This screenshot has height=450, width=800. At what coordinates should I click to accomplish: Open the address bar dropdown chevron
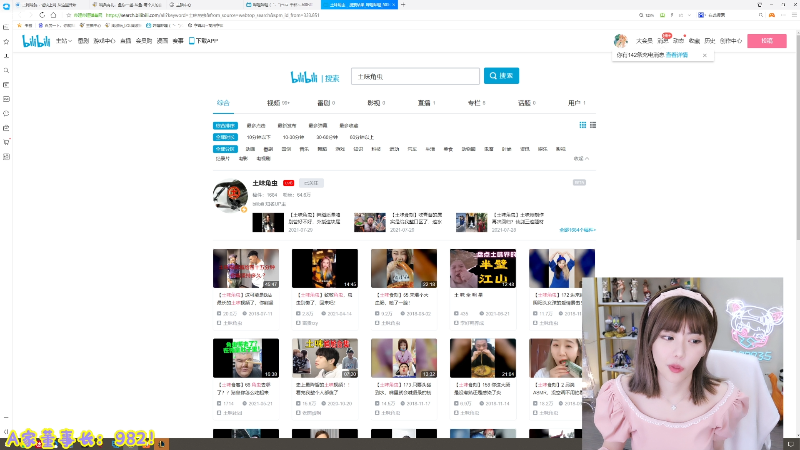[689, 15]
